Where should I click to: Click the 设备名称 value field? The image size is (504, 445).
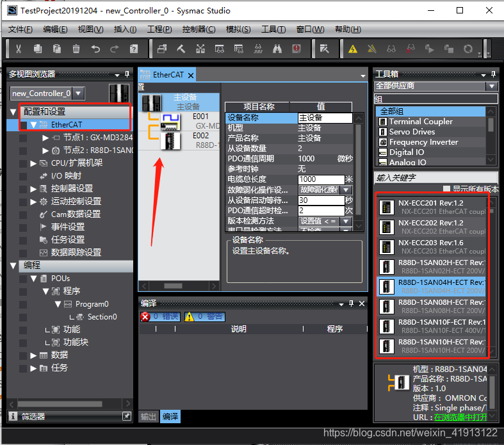click(x=325, y=118)
